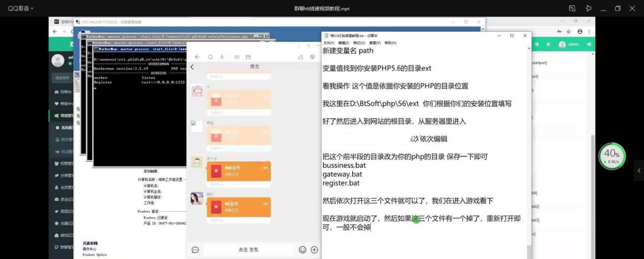Pin the QQ影音 player on top
644x259 pixels.
pyautogui.click(x=588, y=9)
